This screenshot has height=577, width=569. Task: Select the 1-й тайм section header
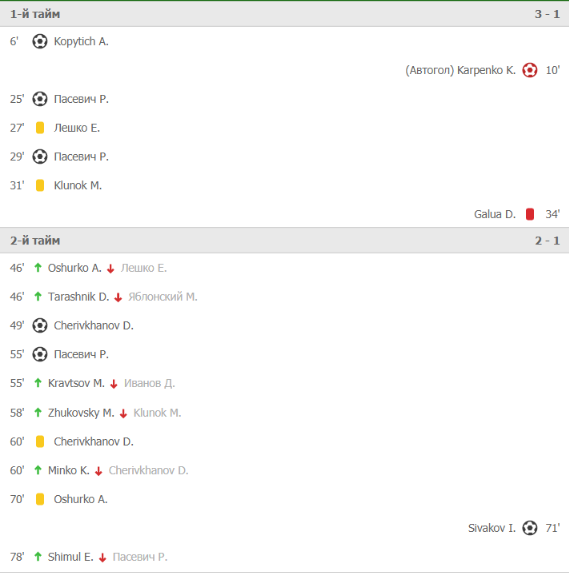coord(284,14)
